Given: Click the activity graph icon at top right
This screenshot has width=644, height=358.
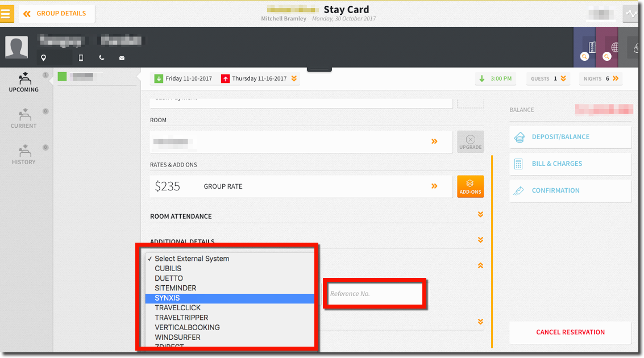Looking at the screenshot, I should point(630,14).
